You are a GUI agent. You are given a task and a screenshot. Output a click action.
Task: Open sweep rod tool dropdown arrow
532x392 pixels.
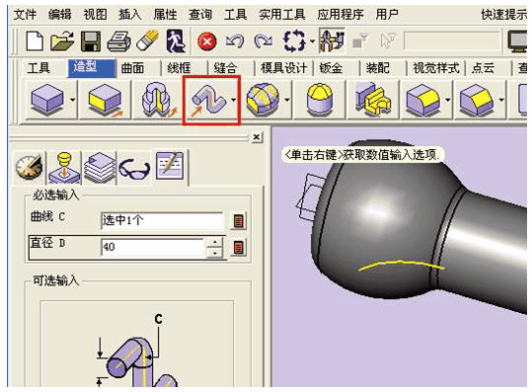click(233, 100)
